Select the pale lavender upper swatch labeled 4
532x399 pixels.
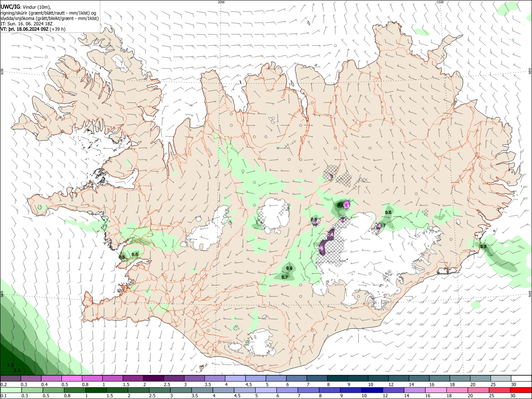[235, 379]
